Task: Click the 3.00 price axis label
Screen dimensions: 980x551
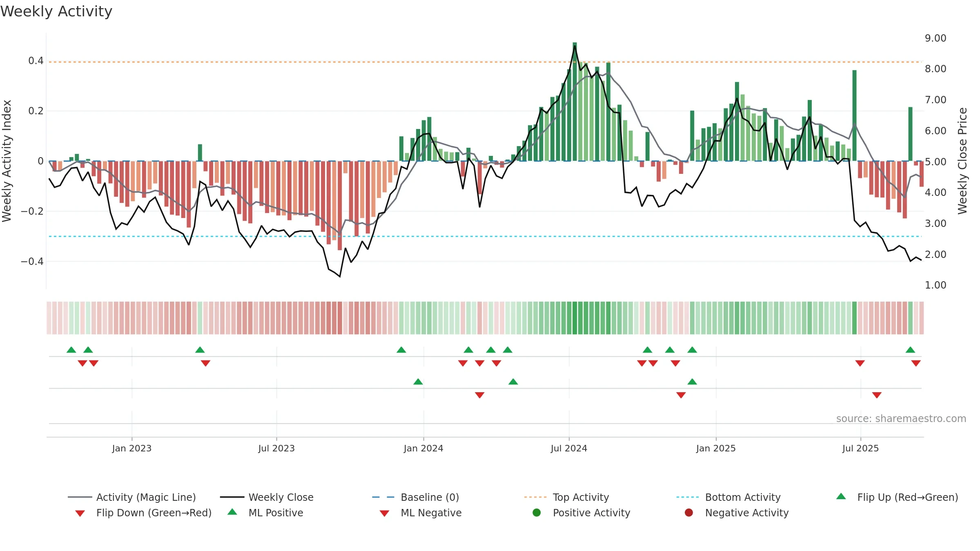Action: click(935, 224)
